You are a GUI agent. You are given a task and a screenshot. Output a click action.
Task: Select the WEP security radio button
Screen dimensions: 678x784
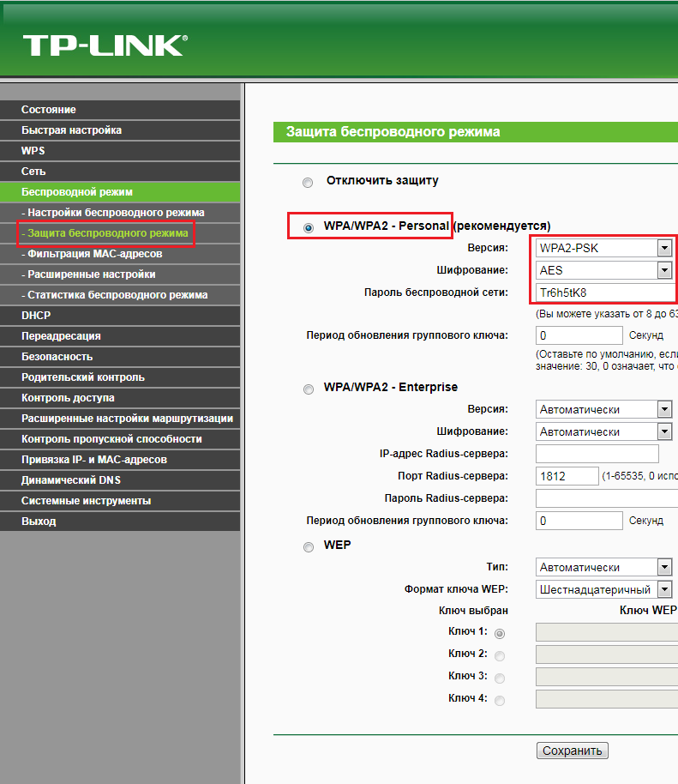(x=308, y=547)
